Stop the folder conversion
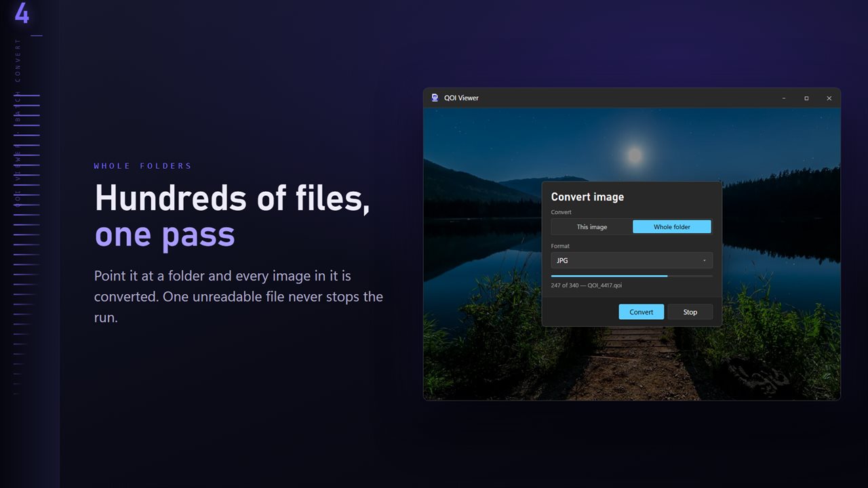Image resolution: width=868 pixels, height=488 pixels. (690, 312)
